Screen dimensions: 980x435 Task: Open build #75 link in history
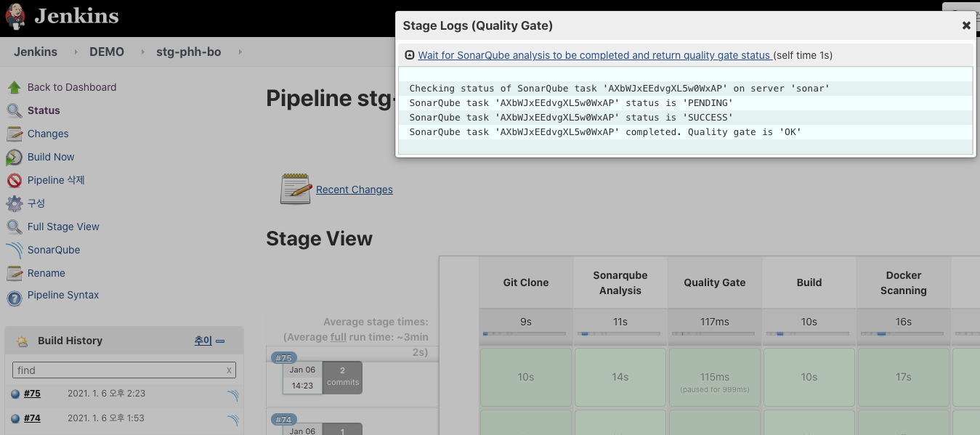pyautogui.click(x=32, y=394)
